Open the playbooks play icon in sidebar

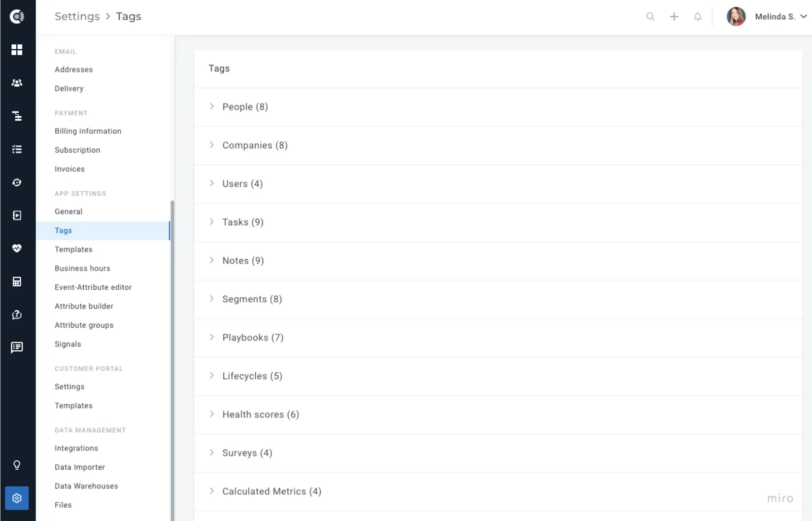tap(17, 216)
